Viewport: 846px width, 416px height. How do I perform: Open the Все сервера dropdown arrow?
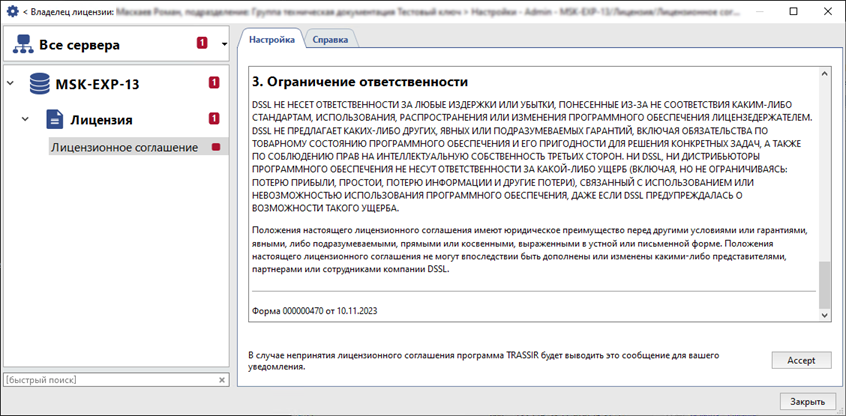(225, 44)
